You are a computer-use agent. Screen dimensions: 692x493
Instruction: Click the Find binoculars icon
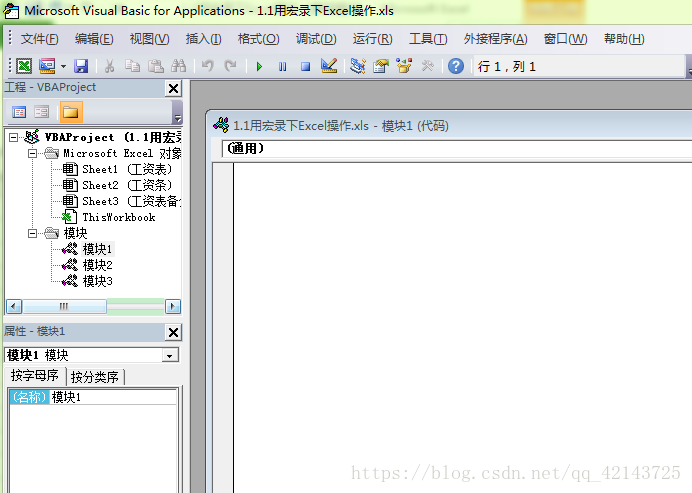(x=178, y=66)
